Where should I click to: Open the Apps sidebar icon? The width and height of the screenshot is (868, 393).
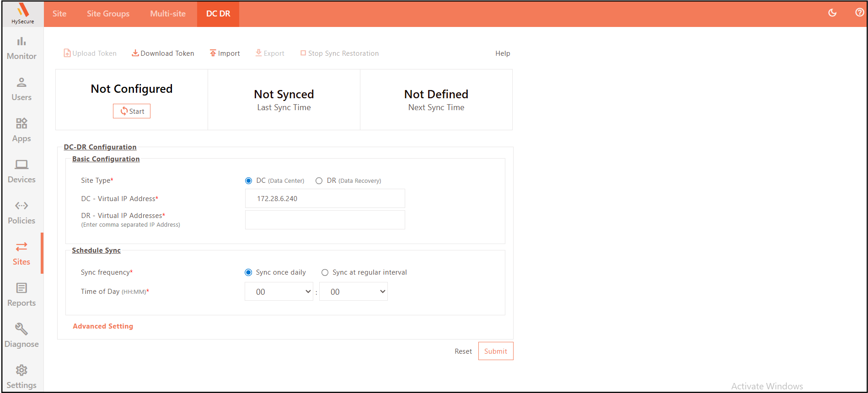pos(21,130)
